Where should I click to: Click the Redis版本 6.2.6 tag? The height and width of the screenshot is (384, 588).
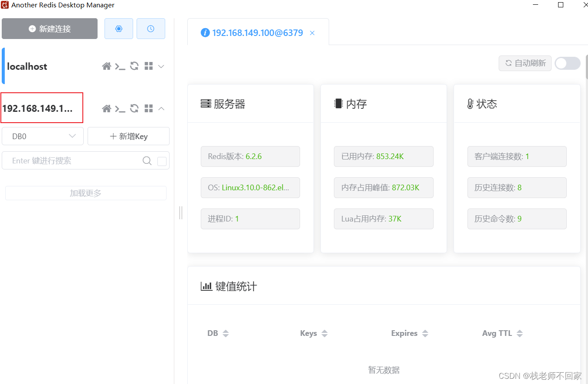[x=250, y=156]
